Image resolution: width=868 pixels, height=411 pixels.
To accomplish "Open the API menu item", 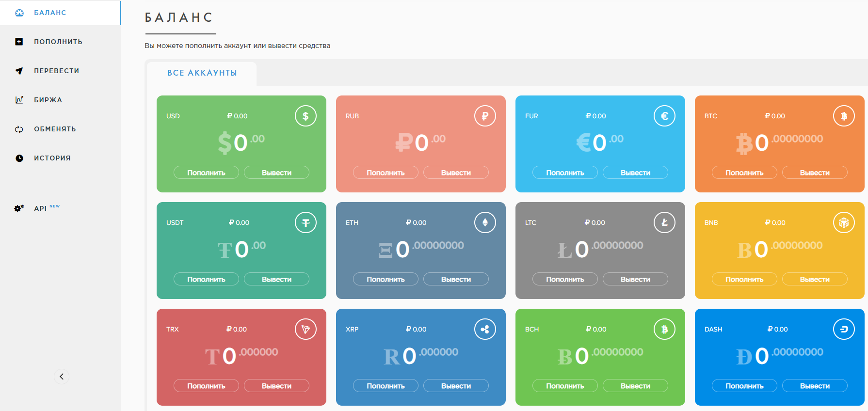I will pyautogui.click(x=40, y=208).
